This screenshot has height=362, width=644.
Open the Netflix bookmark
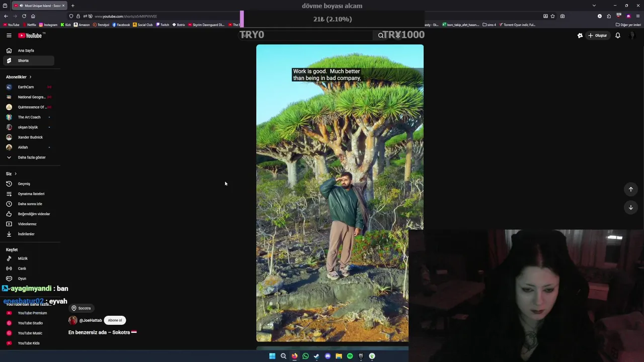[29, 25]
